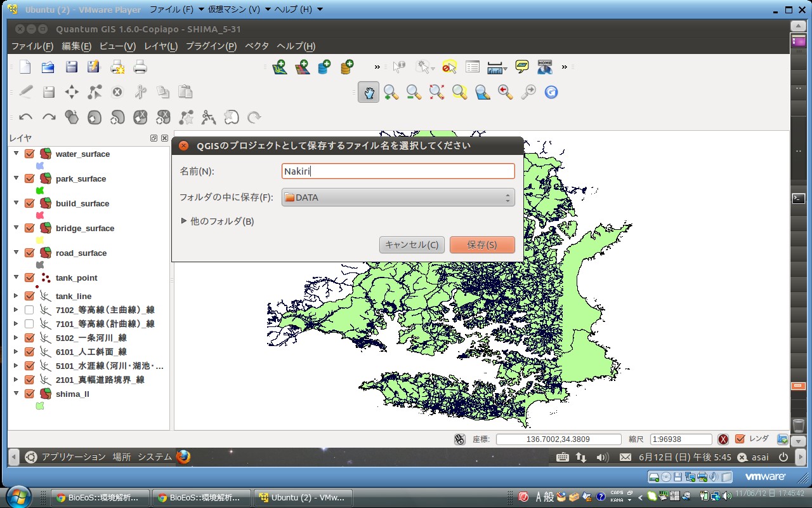Screen dimensions: 812x508
Task: Click the Toggle Editing pencil icon
Action: (x=26, y=91)
